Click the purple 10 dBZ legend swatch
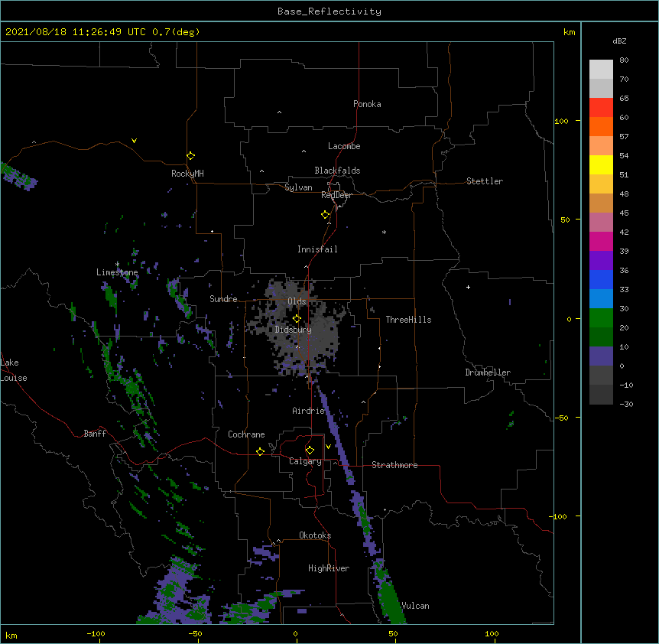 pos(601,356)
